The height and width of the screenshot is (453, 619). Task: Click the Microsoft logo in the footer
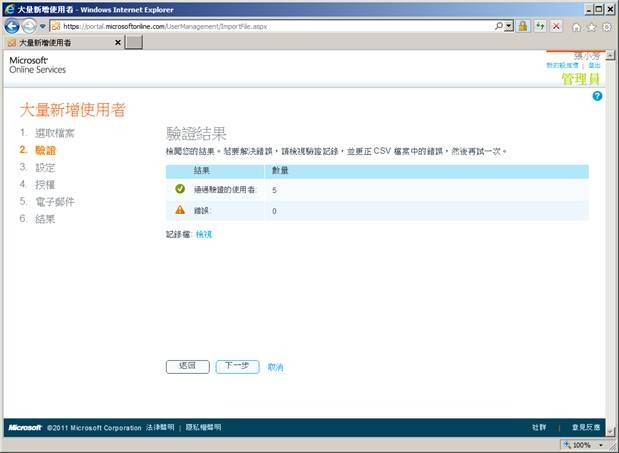point(25,428)
